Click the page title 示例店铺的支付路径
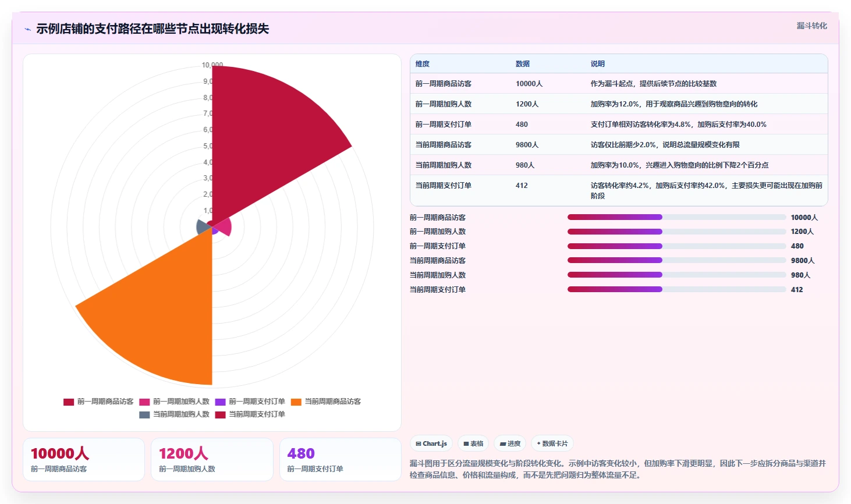851x504 pixels. [x=153, y=29]
